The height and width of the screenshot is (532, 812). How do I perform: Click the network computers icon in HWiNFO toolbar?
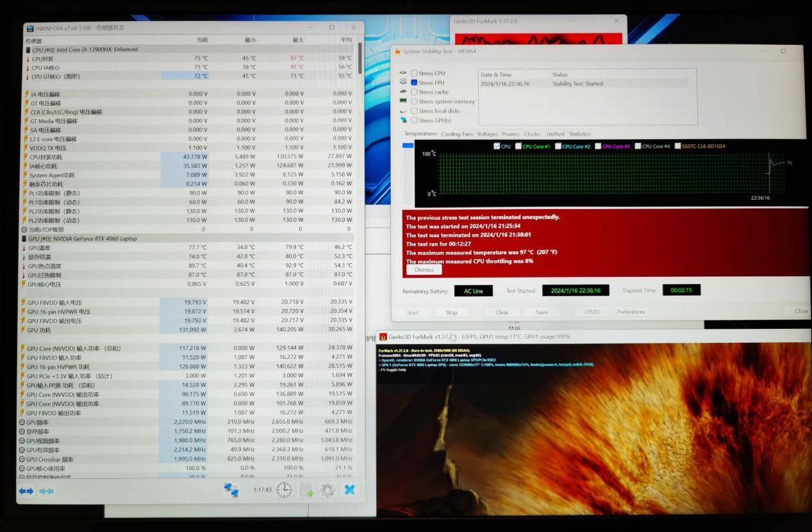[231, 490]
